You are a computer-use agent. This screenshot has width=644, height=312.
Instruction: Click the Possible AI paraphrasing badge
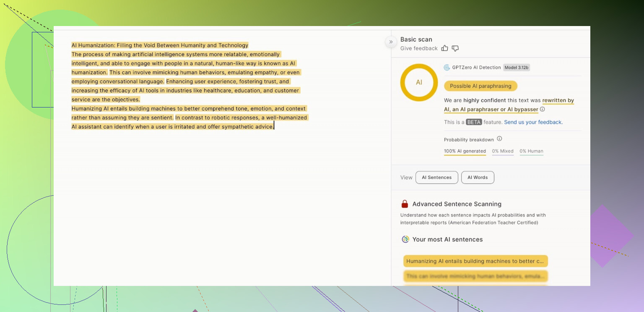480,86
